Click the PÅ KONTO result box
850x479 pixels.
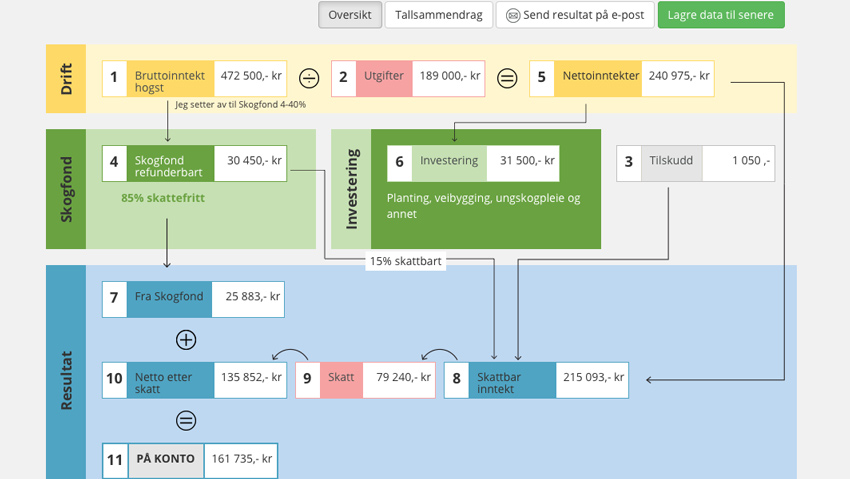[x=165, y=460]
